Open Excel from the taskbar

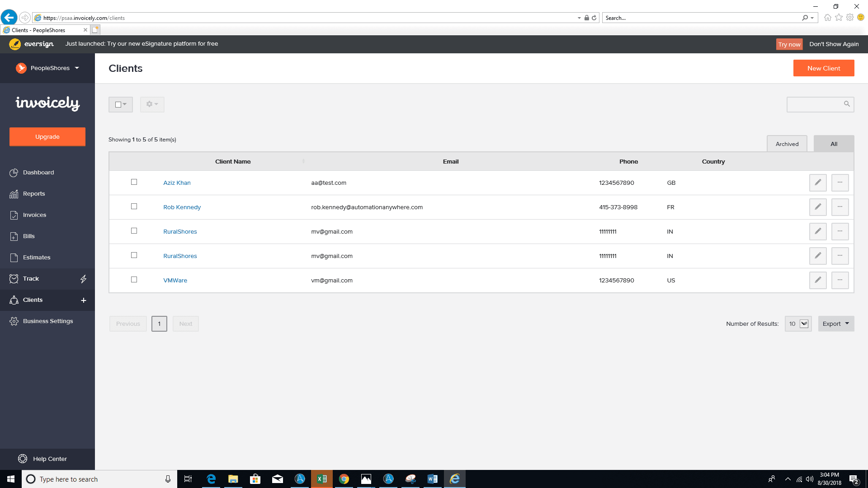[322, 479]
